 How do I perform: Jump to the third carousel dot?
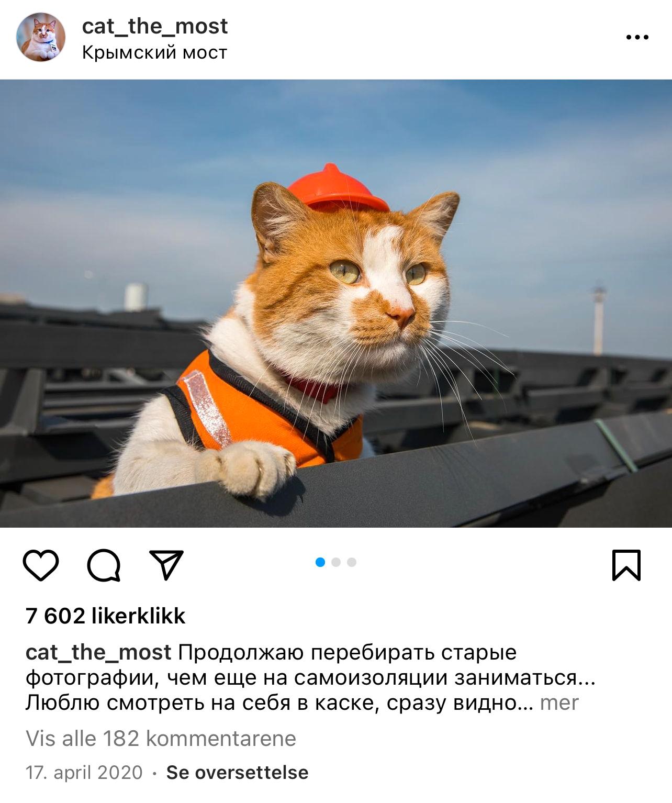pos(352,562)
